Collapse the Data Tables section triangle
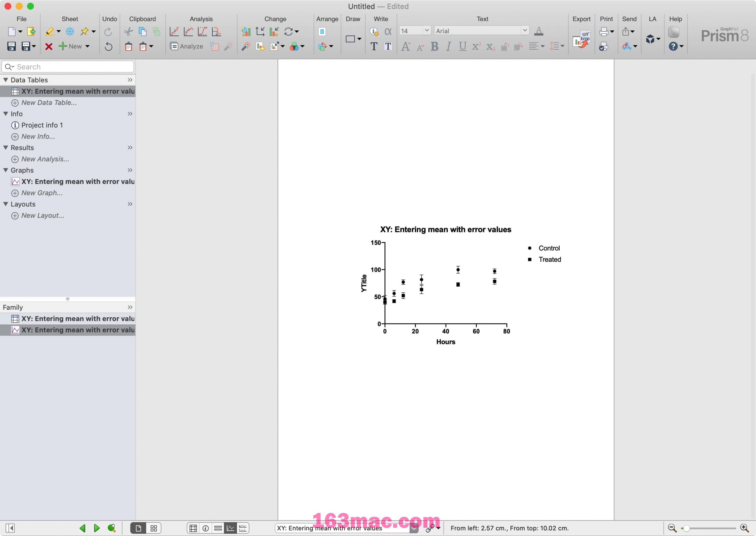This screenshot has height=536, width=756. point(6,80)
